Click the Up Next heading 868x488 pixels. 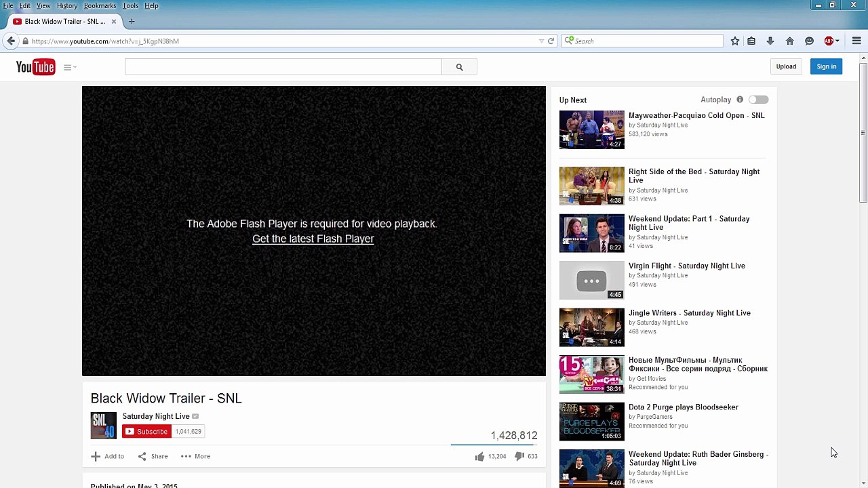[573, 100]
